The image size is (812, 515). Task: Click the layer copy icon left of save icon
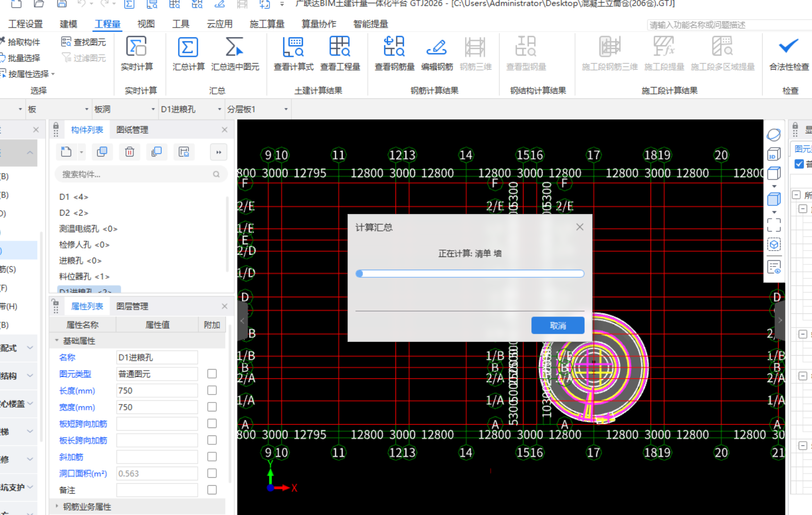pyautogui.click(x=156, y=152)
